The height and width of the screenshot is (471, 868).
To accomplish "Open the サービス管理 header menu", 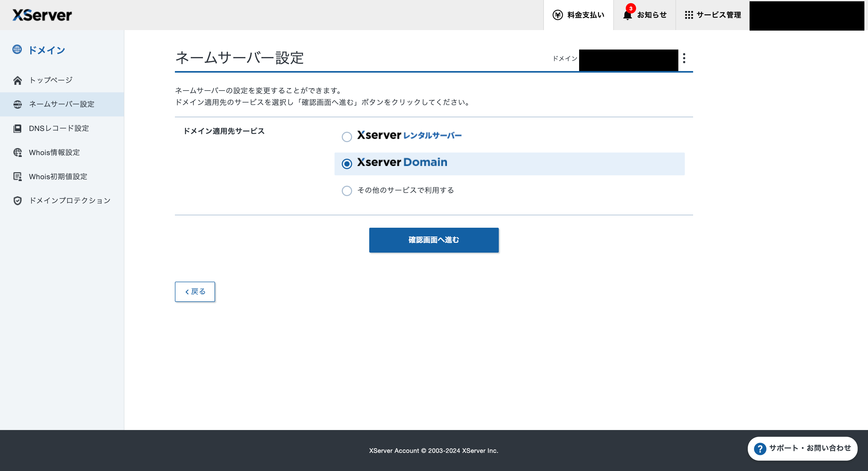I will [713, 15].
